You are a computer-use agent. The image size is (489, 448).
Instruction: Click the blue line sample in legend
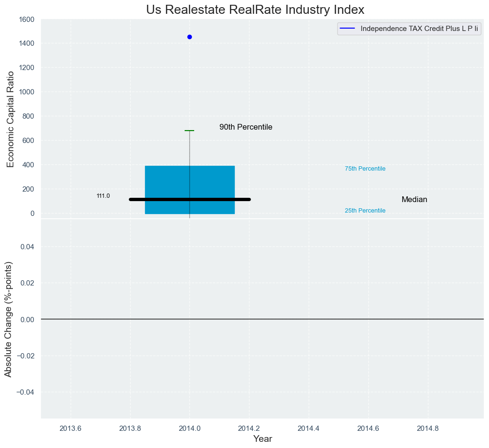348,29
